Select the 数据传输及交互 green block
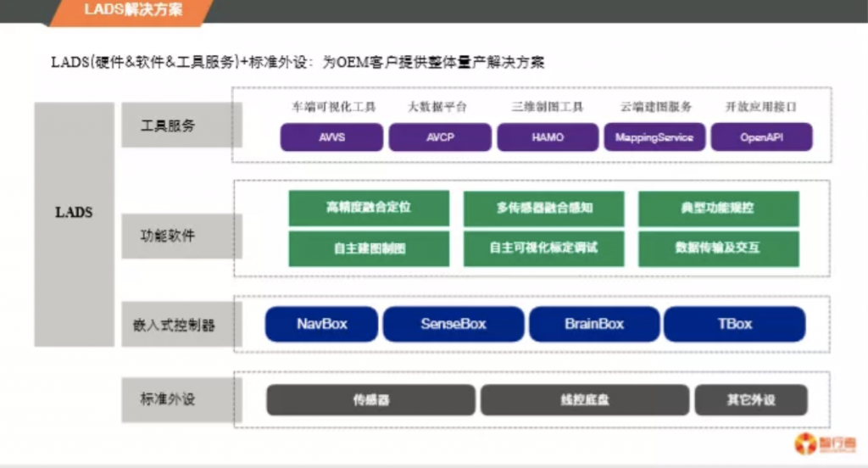 coord(719,248)
